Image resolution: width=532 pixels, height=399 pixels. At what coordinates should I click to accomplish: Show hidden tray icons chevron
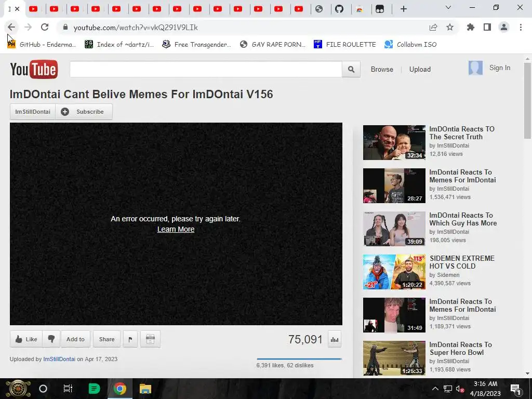click(x=435, y=389)
